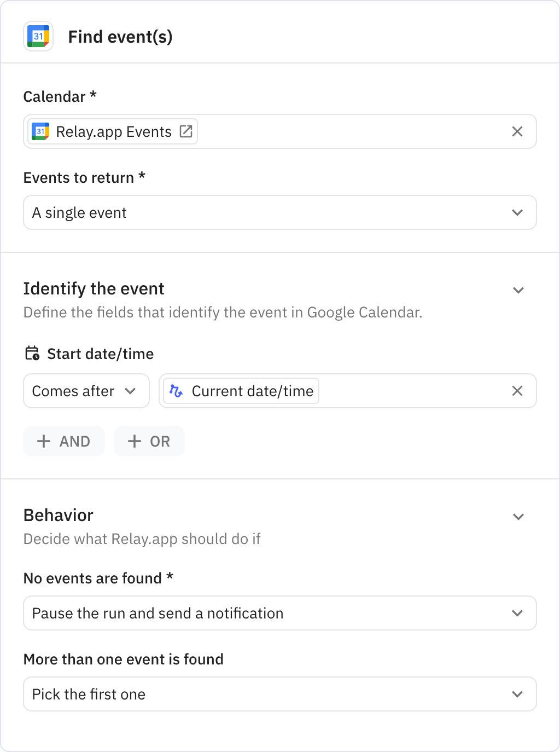Click the Identify the event heading
Image resolution: width=560 pixels, height=752 pixels.
coord(94,288)
